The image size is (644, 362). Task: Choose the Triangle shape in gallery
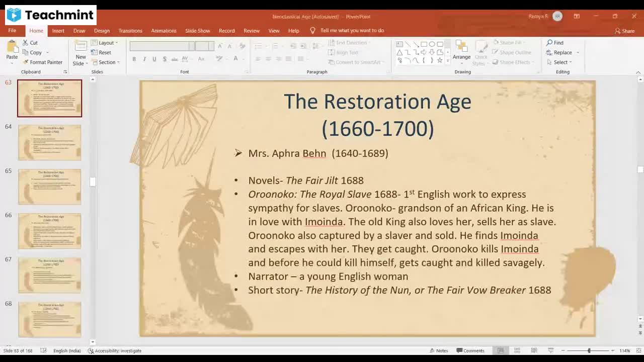(399, 52)
